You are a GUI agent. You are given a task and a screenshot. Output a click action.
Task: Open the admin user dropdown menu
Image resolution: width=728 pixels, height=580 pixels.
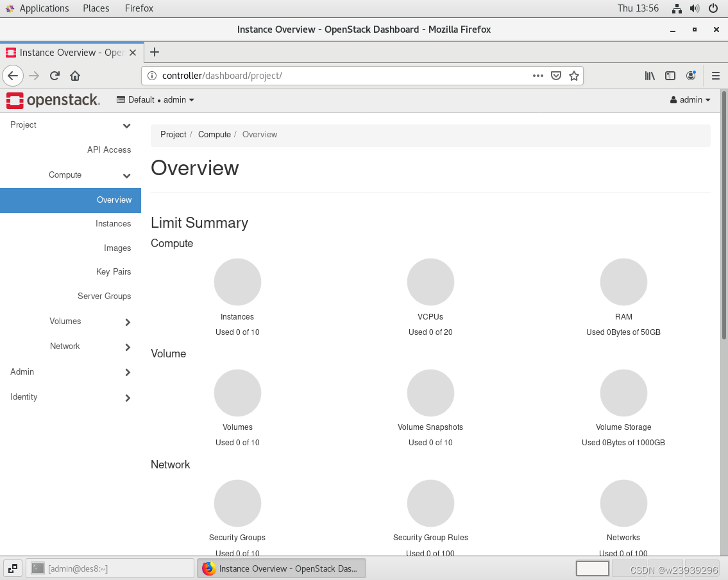point(690,100)
